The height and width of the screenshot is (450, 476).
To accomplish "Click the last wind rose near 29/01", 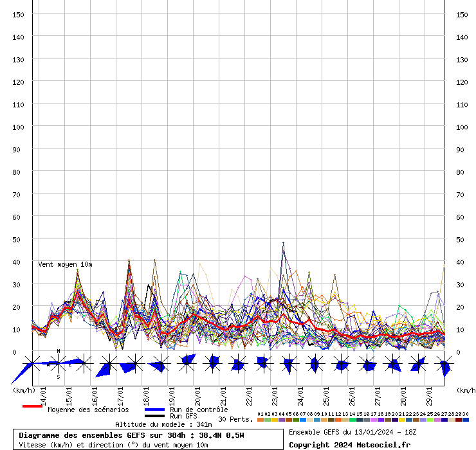I will coord(444,366).
